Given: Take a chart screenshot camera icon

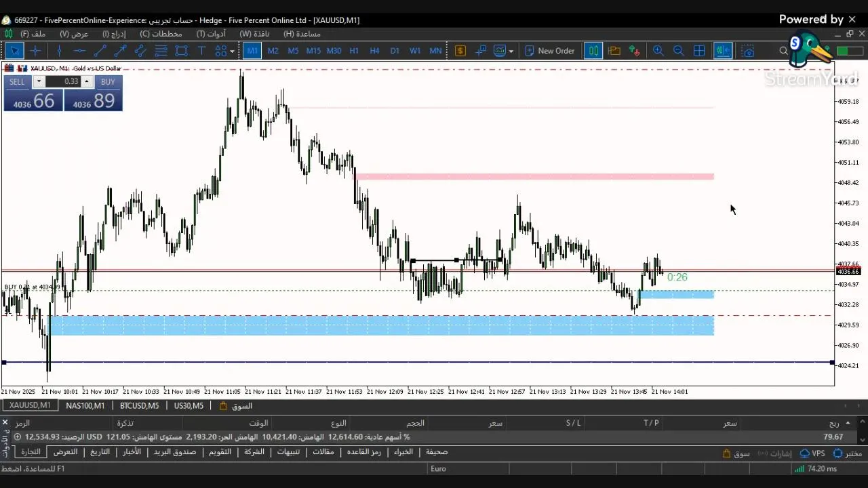Looking at the screenshot, I should [x=747, y=51].
